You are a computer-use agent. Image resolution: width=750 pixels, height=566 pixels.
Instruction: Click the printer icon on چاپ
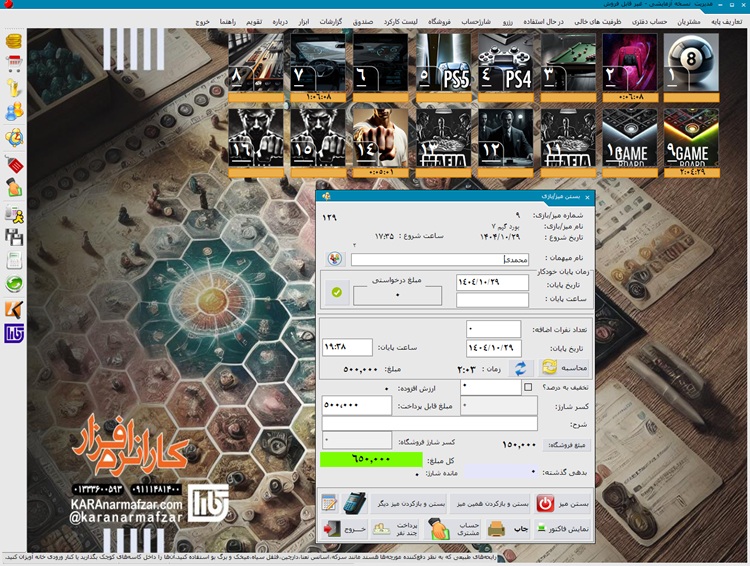point(496,529)
